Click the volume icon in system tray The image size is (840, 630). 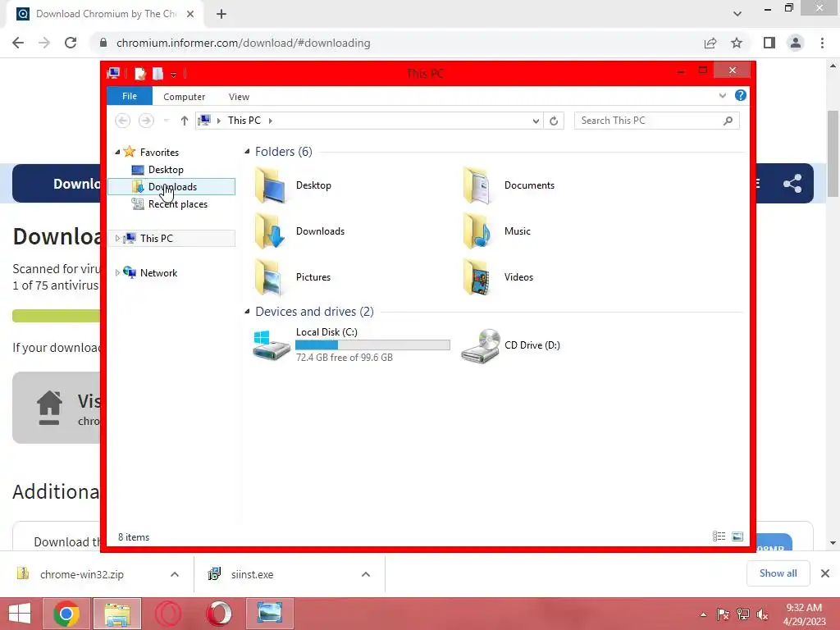(762, 614)
